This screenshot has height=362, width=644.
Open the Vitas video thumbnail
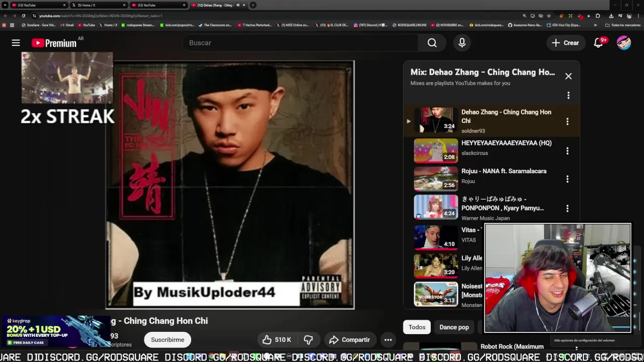click(436, 238)
